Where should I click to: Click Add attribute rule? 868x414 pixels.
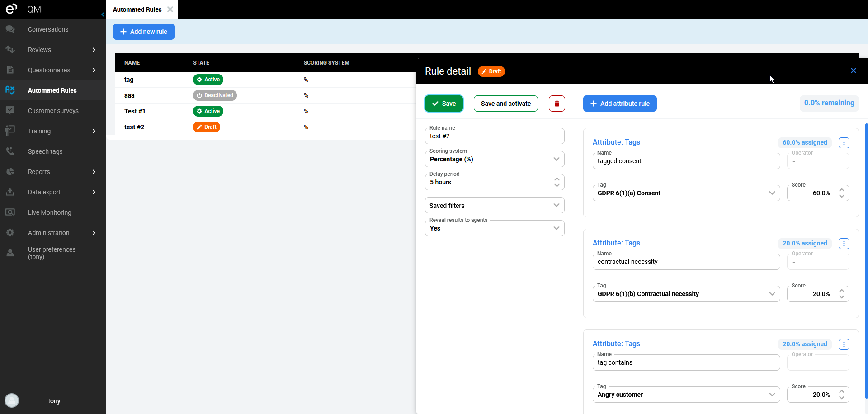[620, 103]
